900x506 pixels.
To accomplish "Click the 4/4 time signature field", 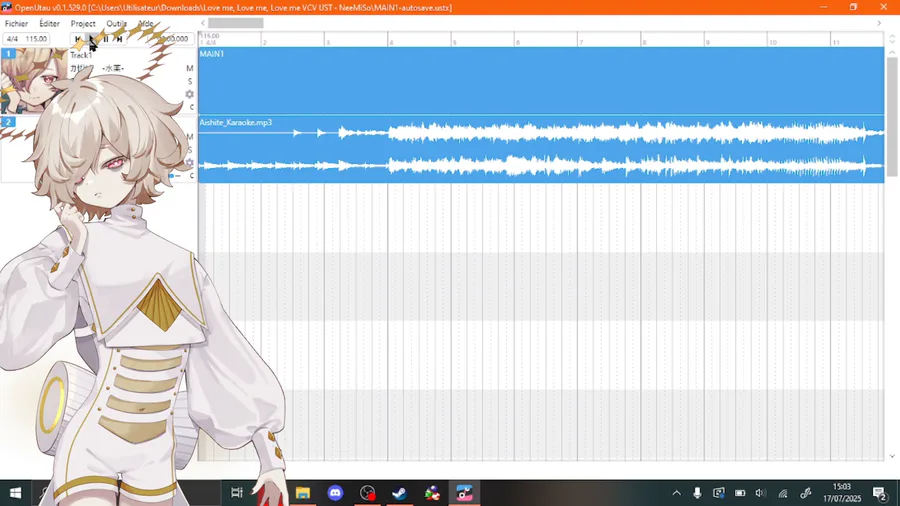I will (x=11, y=38).
